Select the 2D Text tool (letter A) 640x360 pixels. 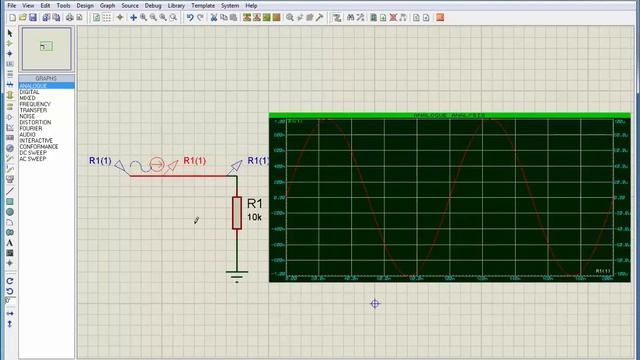pyautogui.click(x=10, y=243)
